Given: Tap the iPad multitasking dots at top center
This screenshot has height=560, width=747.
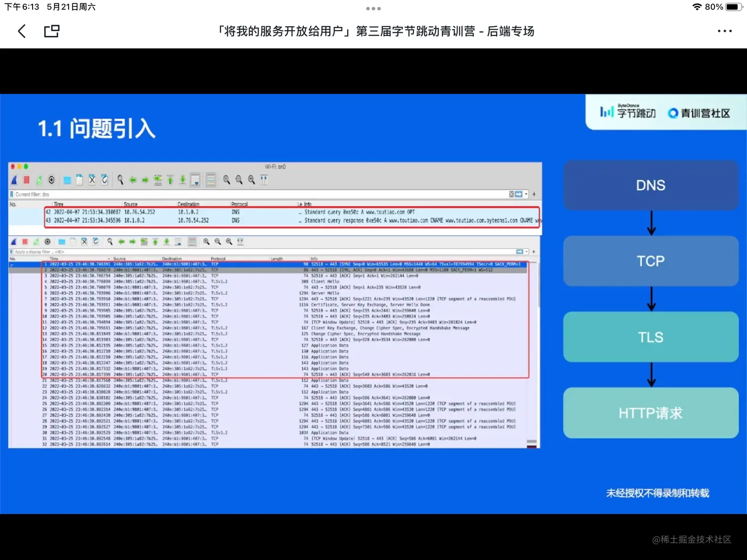Looking at the screenshot, I should click(x=373, y=8).
